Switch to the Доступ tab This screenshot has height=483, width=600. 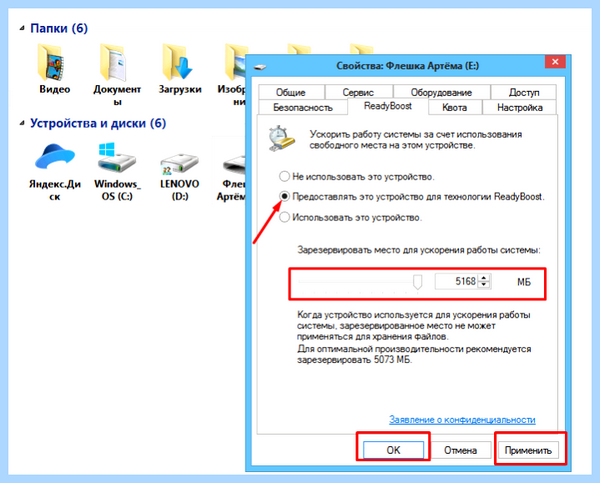tap(524, 92)
